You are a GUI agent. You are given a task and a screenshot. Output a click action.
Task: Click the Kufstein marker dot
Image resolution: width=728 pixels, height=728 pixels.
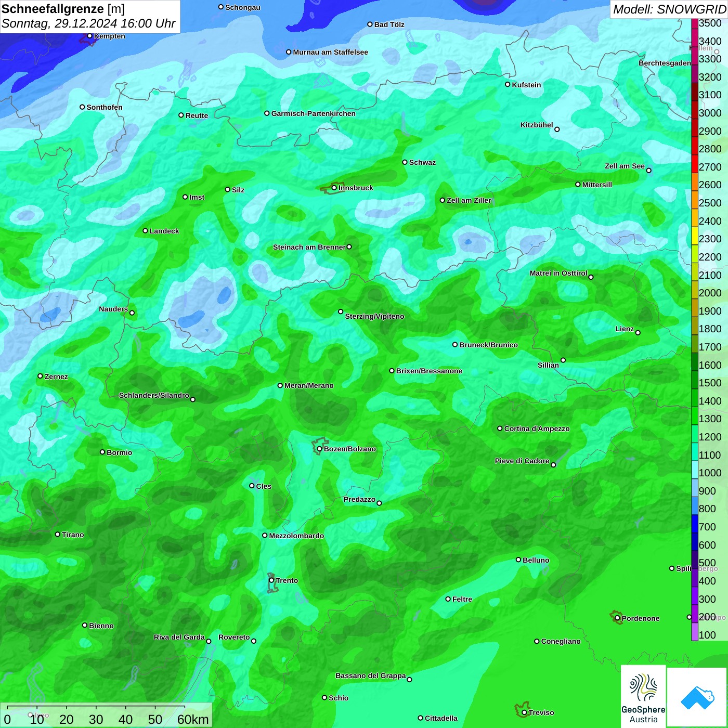pyautogui.click(x=508, y=84)
